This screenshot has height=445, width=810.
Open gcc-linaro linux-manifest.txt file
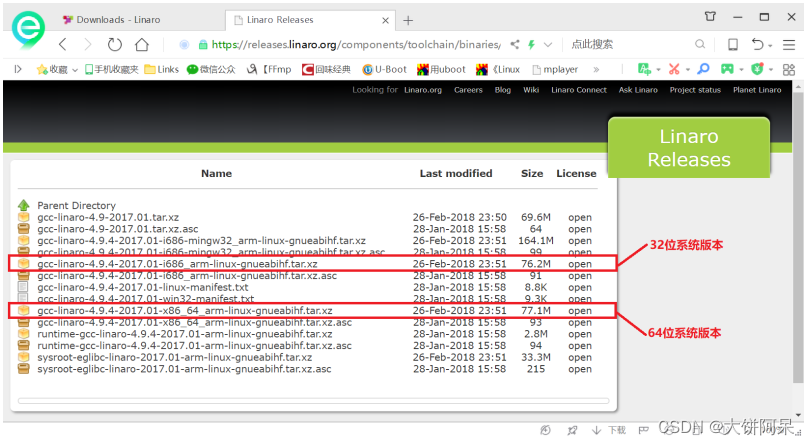point(143,287)
